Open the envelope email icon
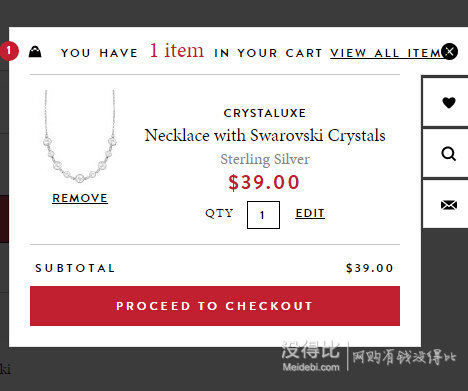 (449, 205)
